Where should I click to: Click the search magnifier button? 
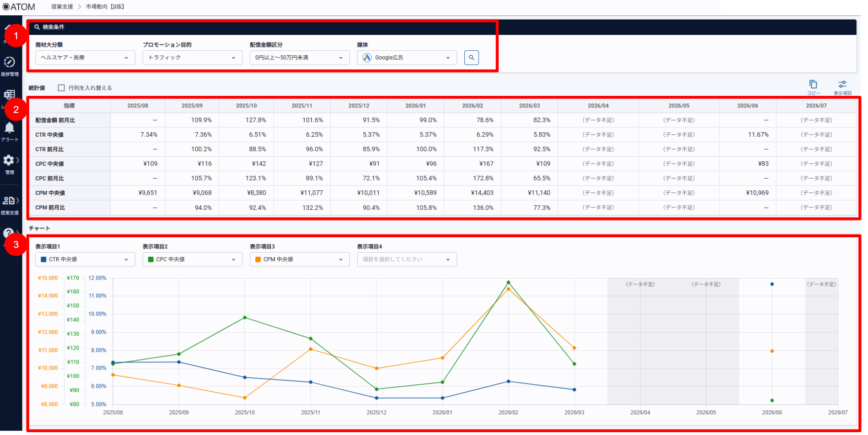click(x=471, y=58)
